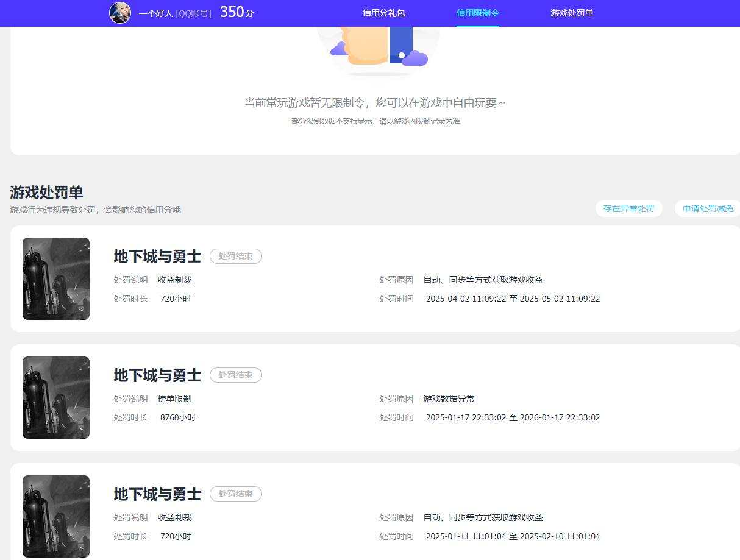Click the 游戏数据异常 penalty reason
Image resolution: width=740 pixels, height=560 pixels.
click(449, 399)
